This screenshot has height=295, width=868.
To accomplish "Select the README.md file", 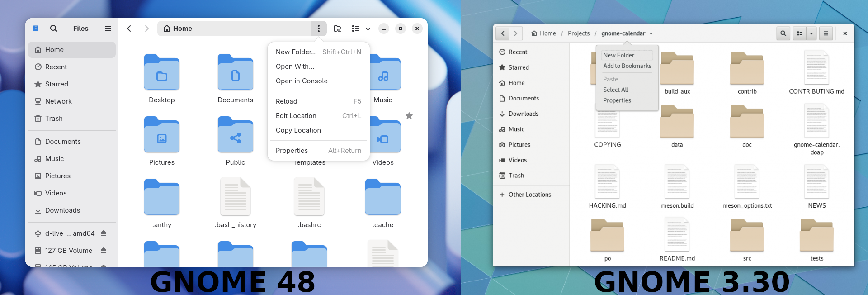I will (677, 234).
